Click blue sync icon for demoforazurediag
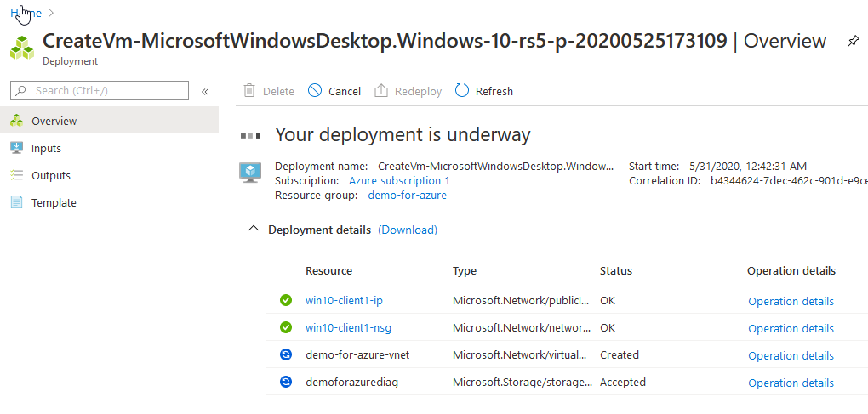Screen dimensions: 868x414 coord(286,382)
